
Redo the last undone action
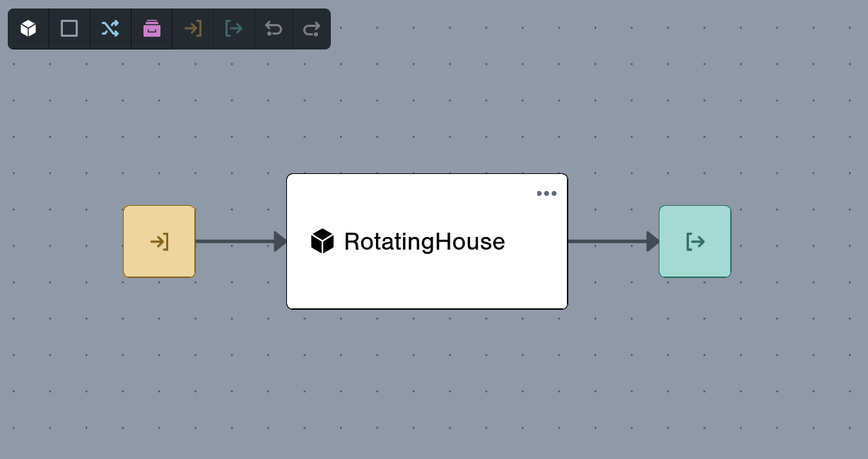pos(312,29)
